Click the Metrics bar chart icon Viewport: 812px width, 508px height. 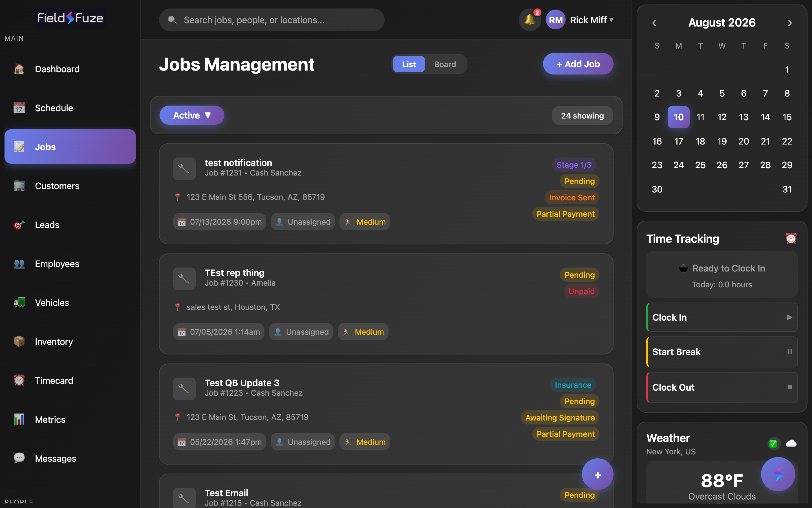pos(19,420)
